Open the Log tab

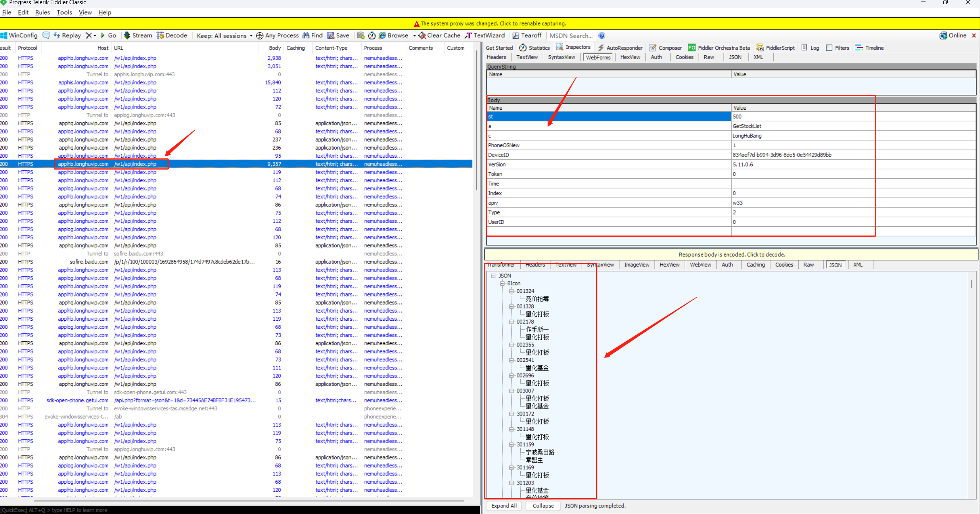click(x=811, y=48)
